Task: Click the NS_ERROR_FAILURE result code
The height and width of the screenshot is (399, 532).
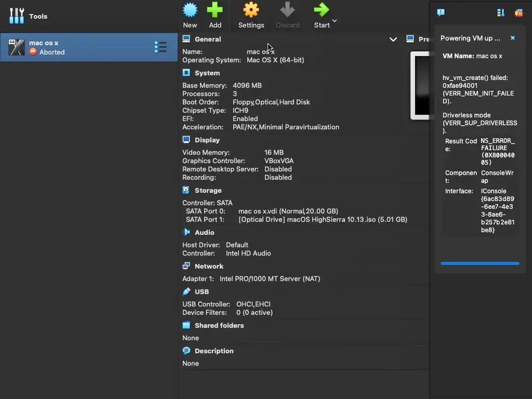Action: pos(498,152)
